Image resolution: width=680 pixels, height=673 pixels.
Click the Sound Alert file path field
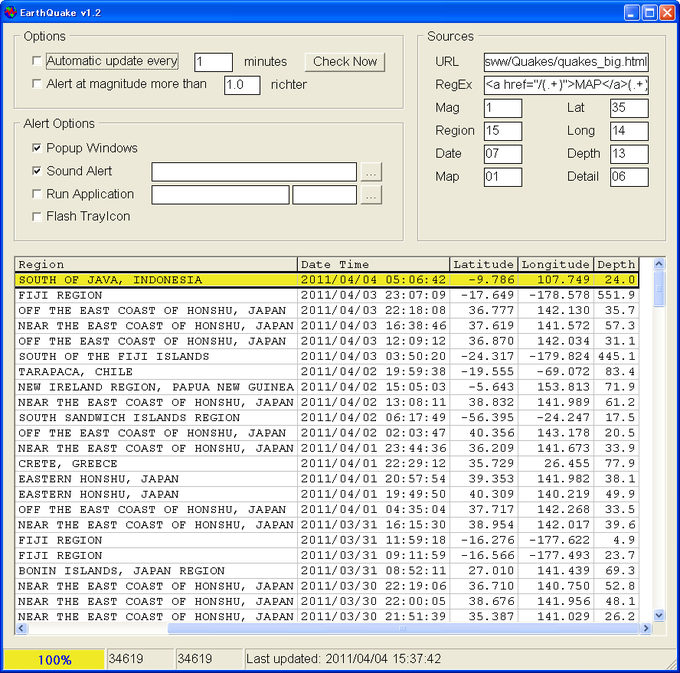coord(254,172)
